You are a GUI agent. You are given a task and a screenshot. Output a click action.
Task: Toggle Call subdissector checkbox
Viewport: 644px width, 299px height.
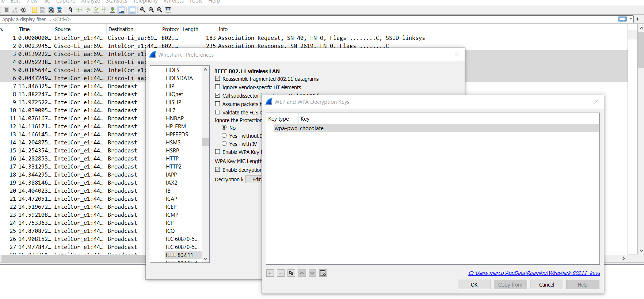coord(218,95)
